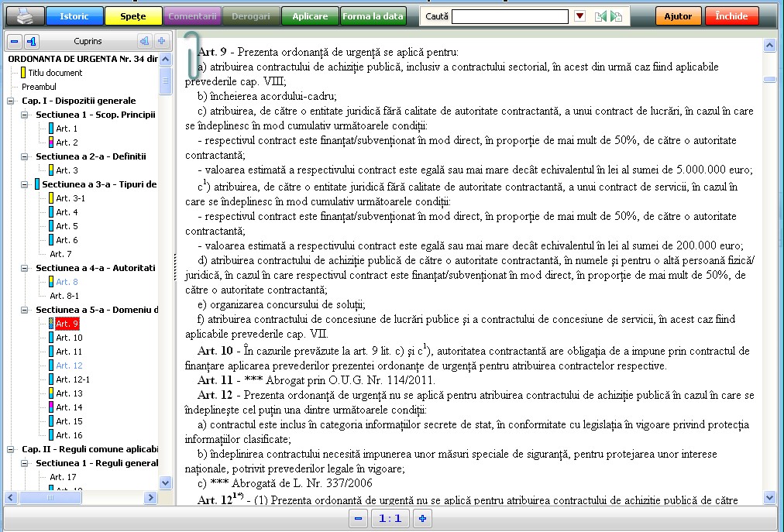Viewport: 784px width, 532px height.
Task: Go to Art. 15 in contents
Action: 69,421
